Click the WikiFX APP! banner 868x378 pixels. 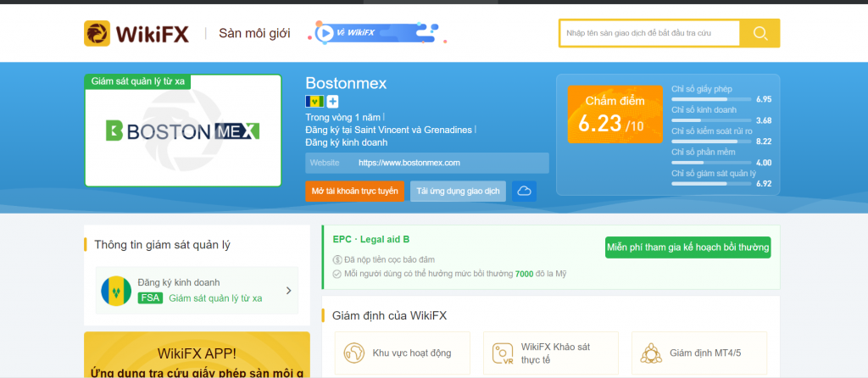click(197, 355)
